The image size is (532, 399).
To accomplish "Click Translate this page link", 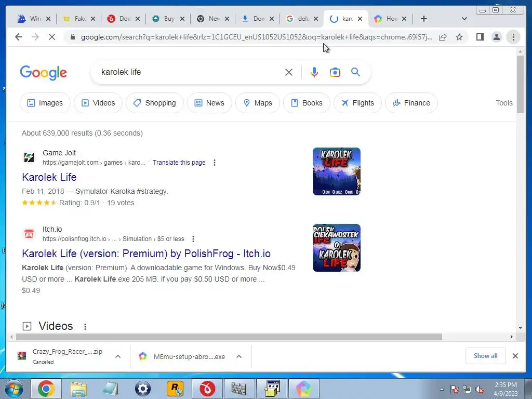I will 179,163.
